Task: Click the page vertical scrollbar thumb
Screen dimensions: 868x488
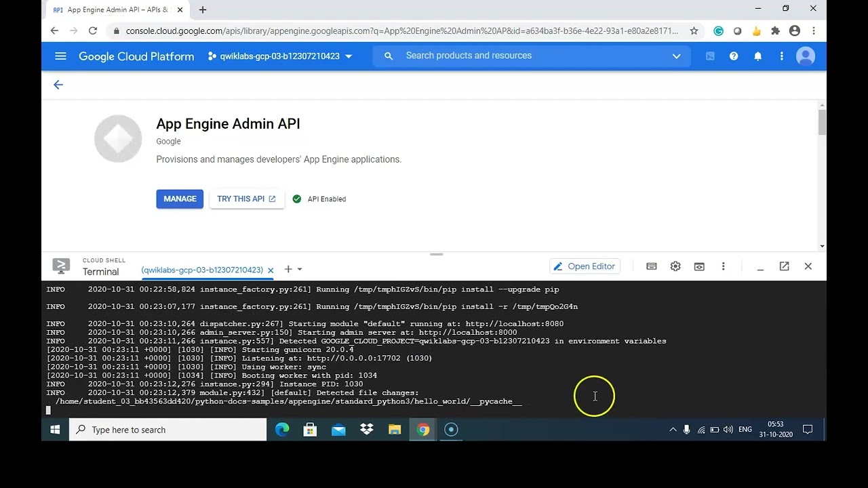Action: tap(822, 122)
